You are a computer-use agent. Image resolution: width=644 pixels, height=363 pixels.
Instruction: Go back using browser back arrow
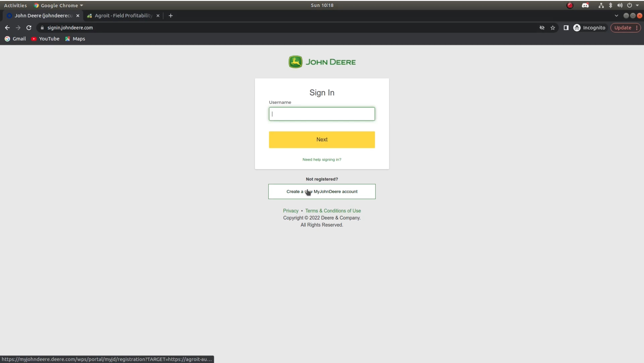pos(7,28)
